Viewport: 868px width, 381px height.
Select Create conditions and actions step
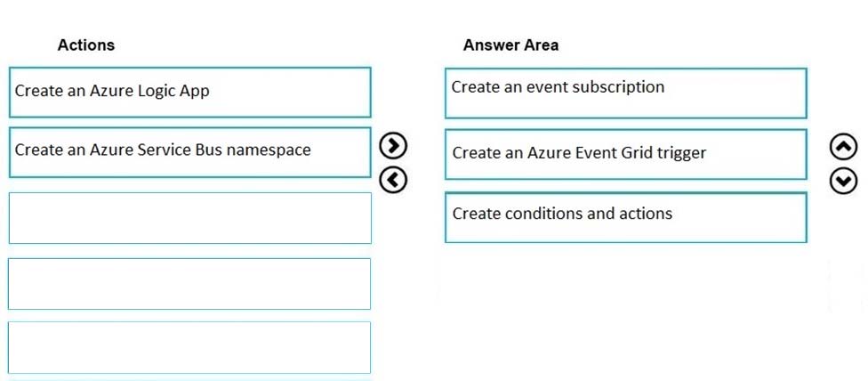pyautogui.click(x=625, y=217)
